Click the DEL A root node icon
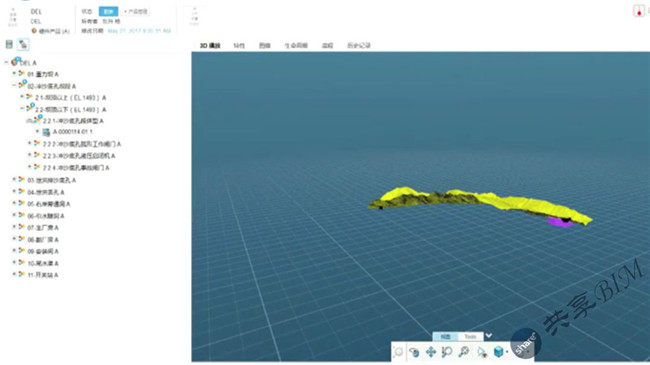Screen dimensions: 650x365 click(16, 62)
